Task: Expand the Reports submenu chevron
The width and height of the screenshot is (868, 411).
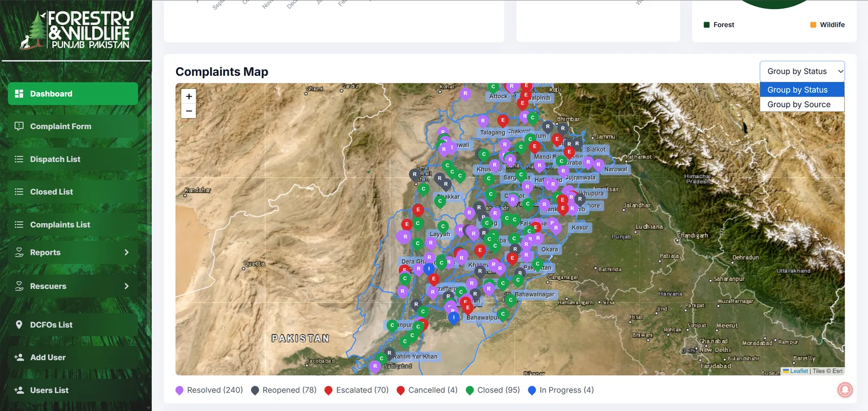Action: point(126,253)
